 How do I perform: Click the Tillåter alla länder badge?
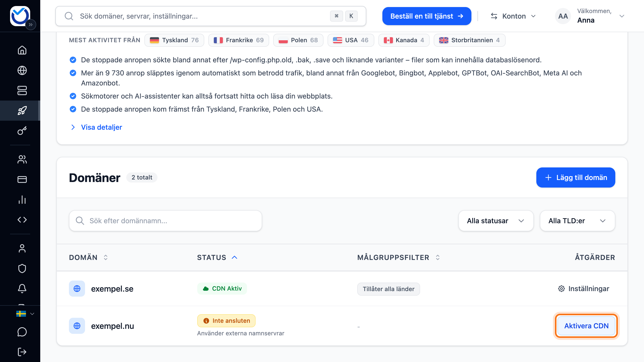(x=389, y=289)
